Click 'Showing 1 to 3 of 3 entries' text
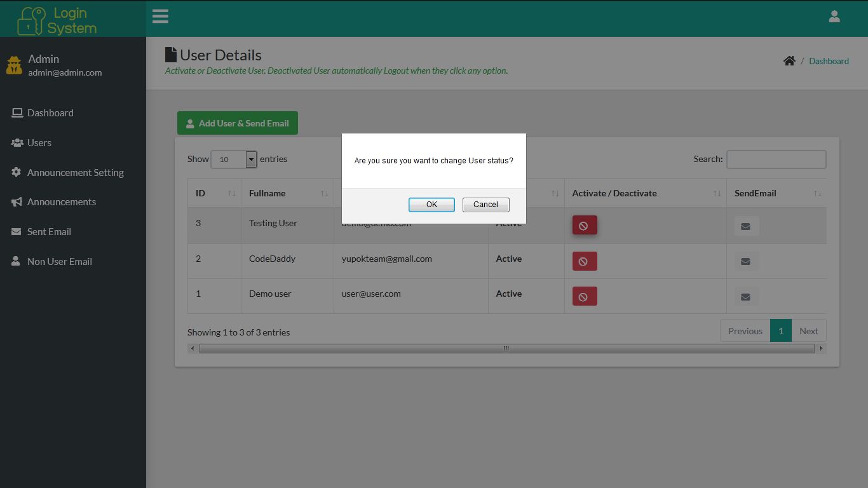The height and width of the screenshot is (488, 868). click(238, 332)
